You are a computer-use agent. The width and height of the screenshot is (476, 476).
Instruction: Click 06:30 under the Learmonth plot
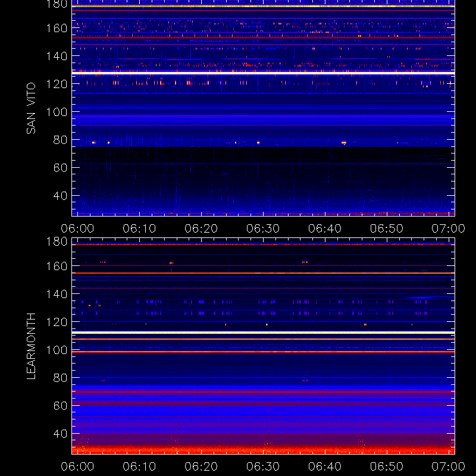pos(263,466)
